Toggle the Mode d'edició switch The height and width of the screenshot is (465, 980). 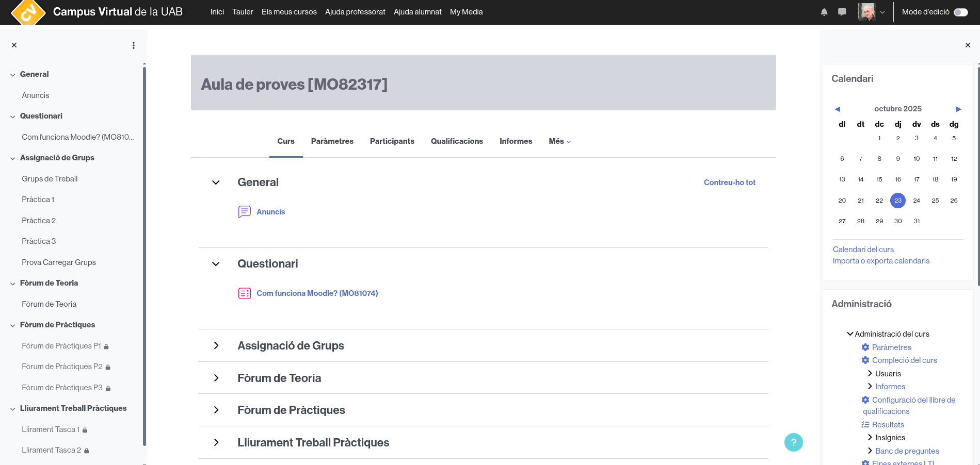point(960,12)
